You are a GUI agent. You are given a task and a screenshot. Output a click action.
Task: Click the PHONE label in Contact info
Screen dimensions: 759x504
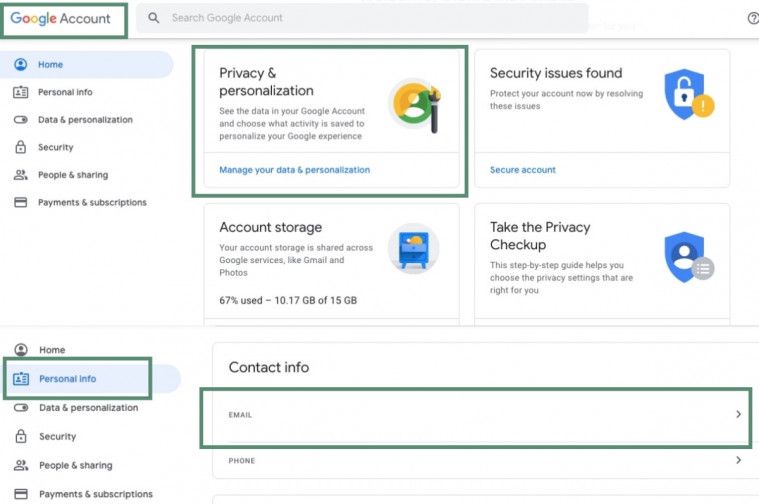click(x=242, y=461)
